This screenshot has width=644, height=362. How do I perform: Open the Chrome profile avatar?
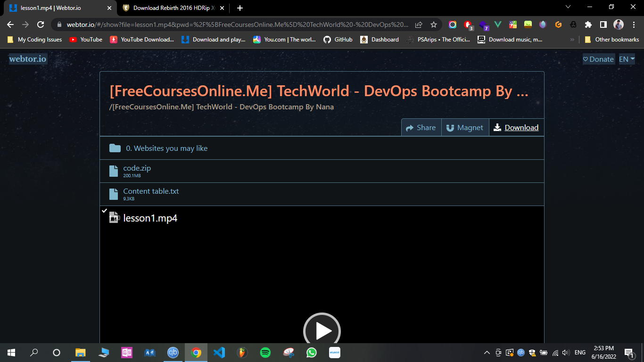(x=619, y=25)
